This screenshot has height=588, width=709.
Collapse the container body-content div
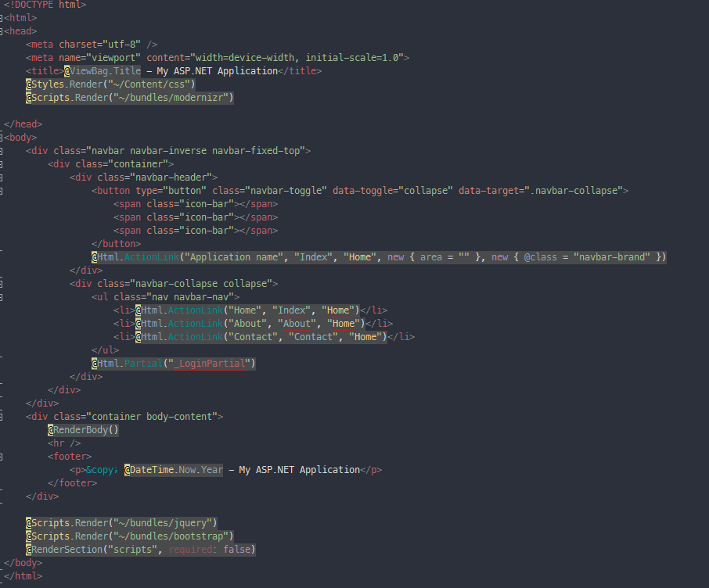coord(2,417)
